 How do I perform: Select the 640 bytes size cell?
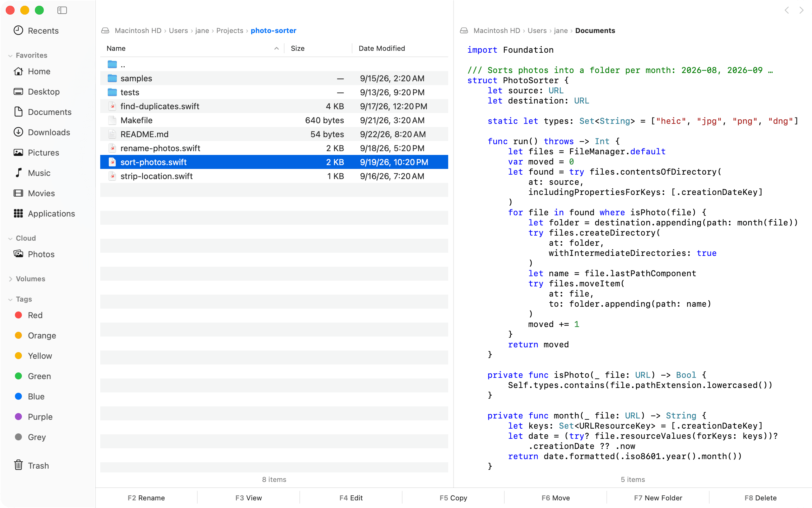click(x=324, y=120)
